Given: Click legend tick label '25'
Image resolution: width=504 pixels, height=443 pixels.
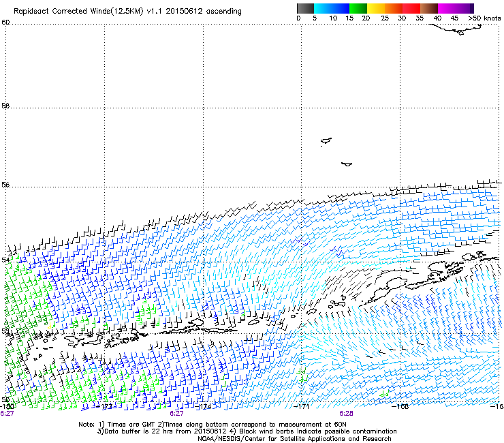Looking at the screenshot, I should tap(385, 18).
